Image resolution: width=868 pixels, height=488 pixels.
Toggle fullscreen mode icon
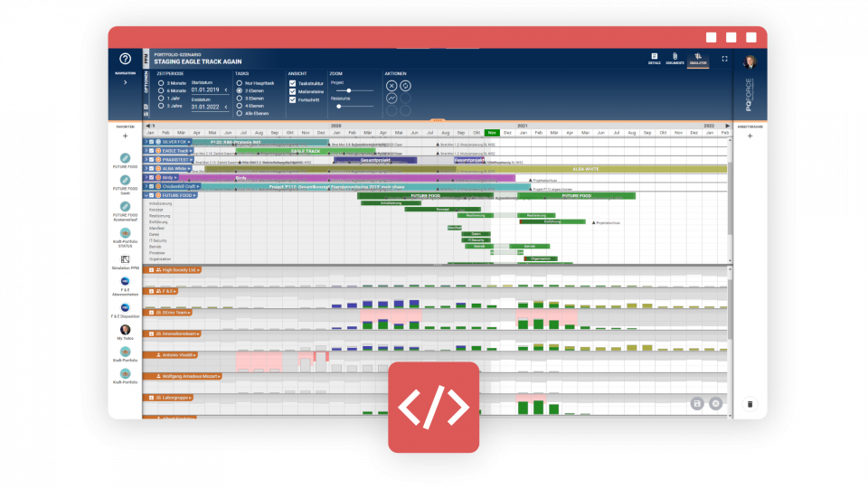[724, 59]
